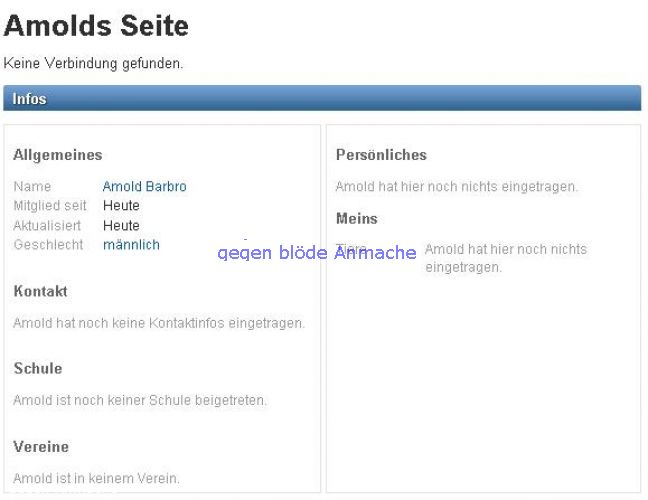Click the Mitglied seit field label
This screenshot has height=500, width=648.
click(50, 206)
